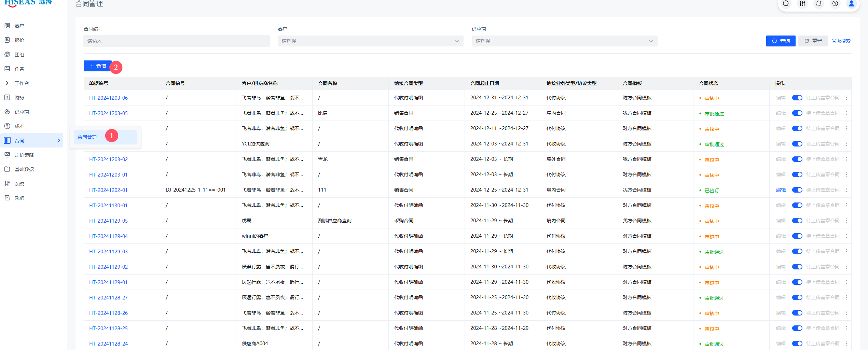Click the 采购 sidebar icon
The height and width of the screenshot is (350, 868).
tap(7, 198)
